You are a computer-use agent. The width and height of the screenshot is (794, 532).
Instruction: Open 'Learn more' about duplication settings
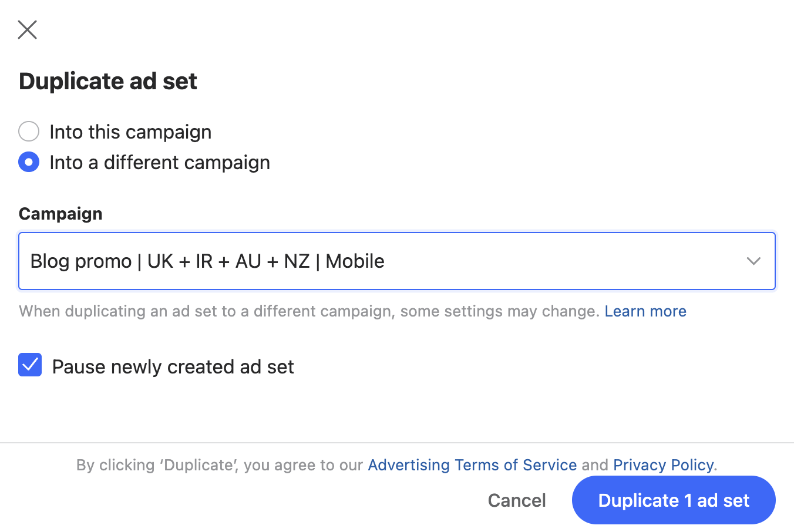(645, 311)
